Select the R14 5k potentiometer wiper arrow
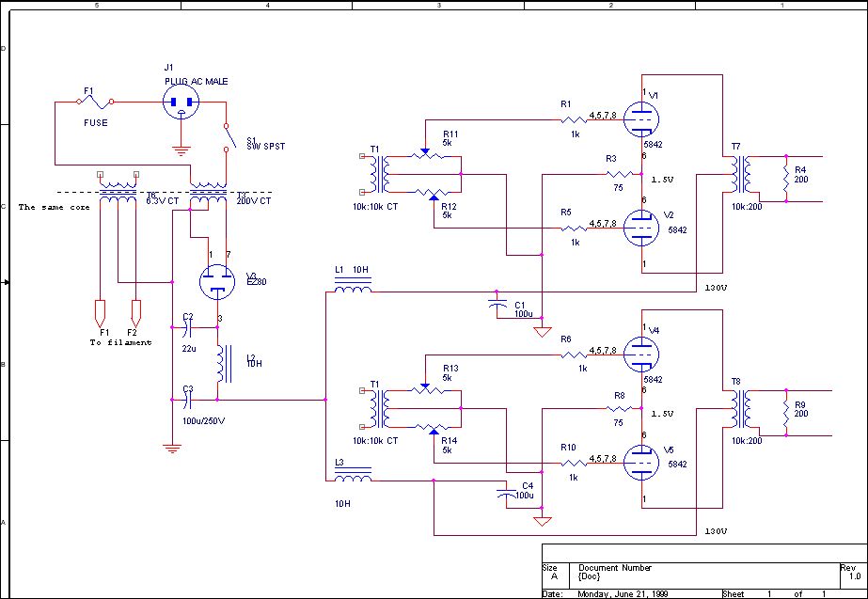This screenshot has width=868, height=599. pos(433,432)
